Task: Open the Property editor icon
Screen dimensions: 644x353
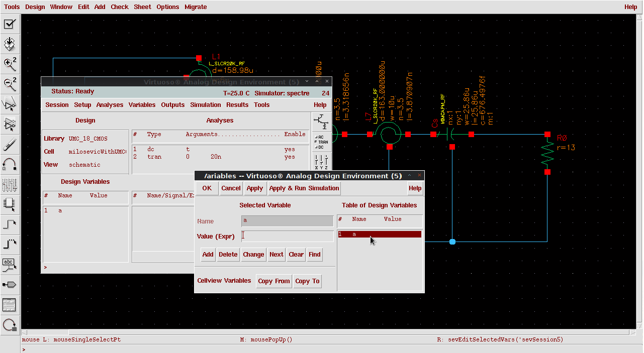Action: coord(10,184)
